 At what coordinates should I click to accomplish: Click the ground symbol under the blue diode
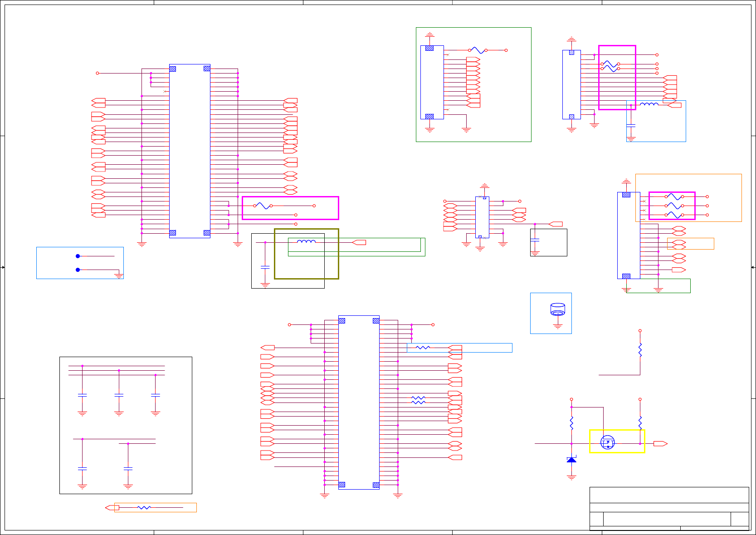571,477
